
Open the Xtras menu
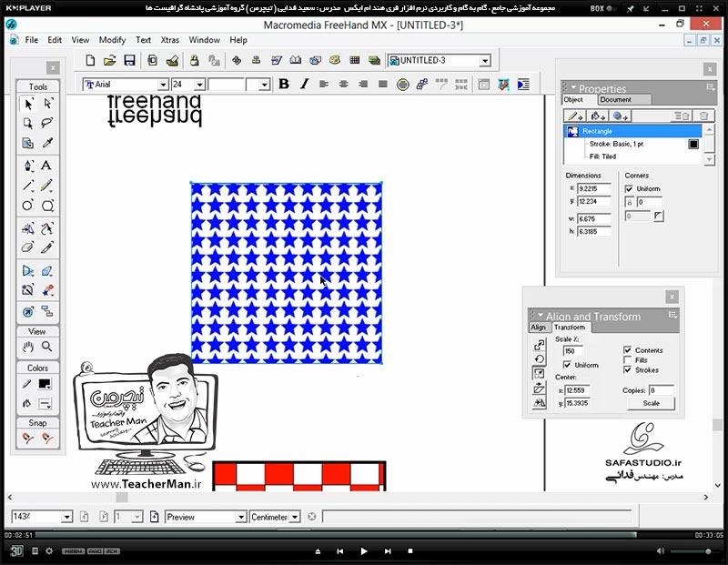click(170, 40)
